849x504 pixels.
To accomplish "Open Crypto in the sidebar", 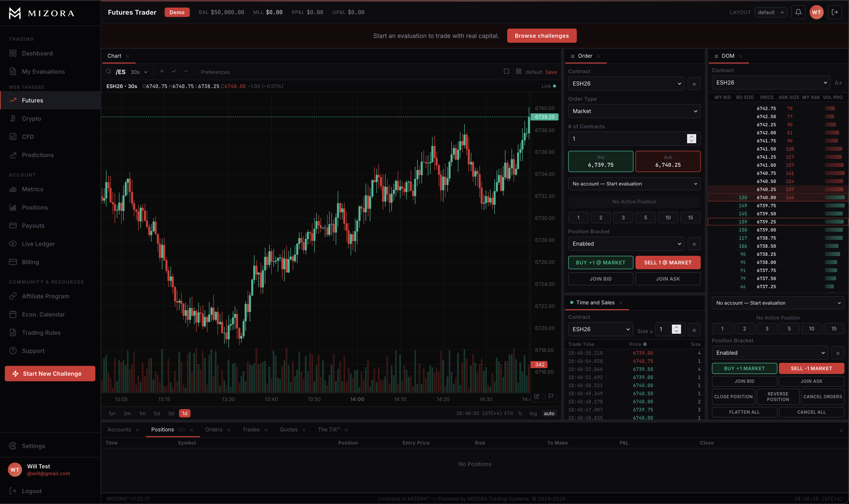I will (32, 118).
